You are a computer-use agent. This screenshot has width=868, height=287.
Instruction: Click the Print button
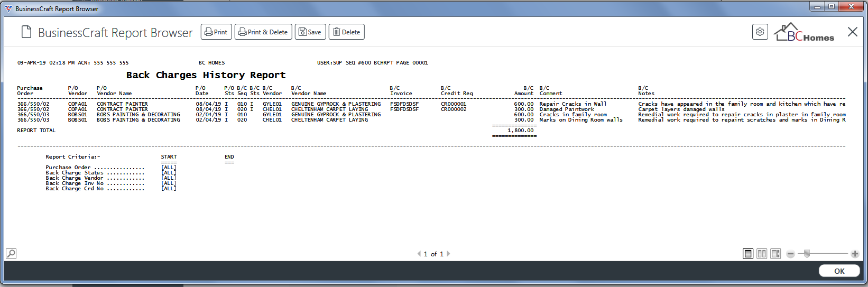tap(216, 32)
